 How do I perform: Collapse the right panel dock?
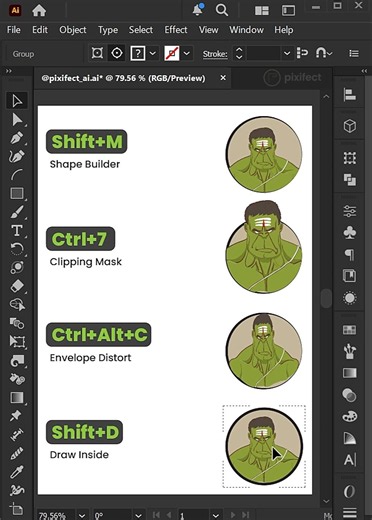364,71
